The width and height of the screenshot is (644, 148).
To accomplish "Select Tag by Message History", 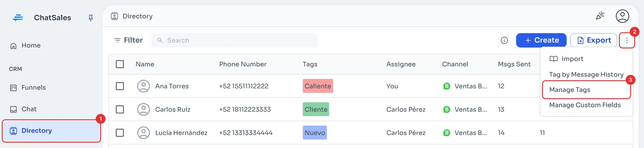I will [586, 75].
